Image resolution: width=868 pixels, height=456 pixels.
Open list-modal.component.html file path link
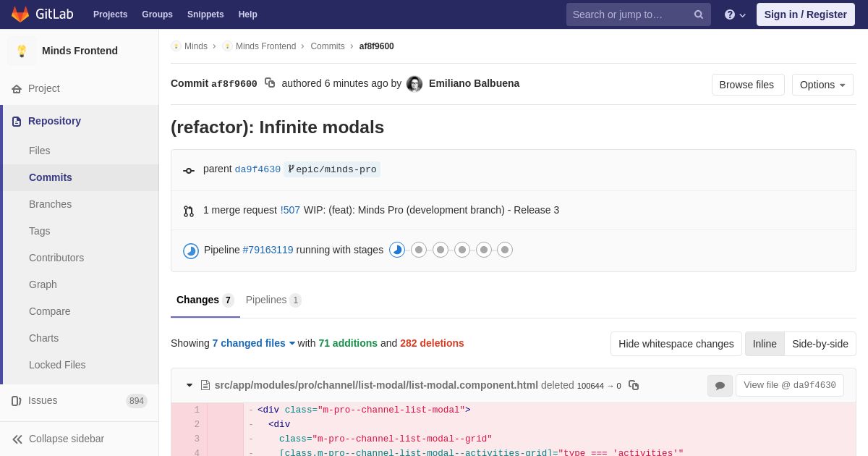coord(376,385)
